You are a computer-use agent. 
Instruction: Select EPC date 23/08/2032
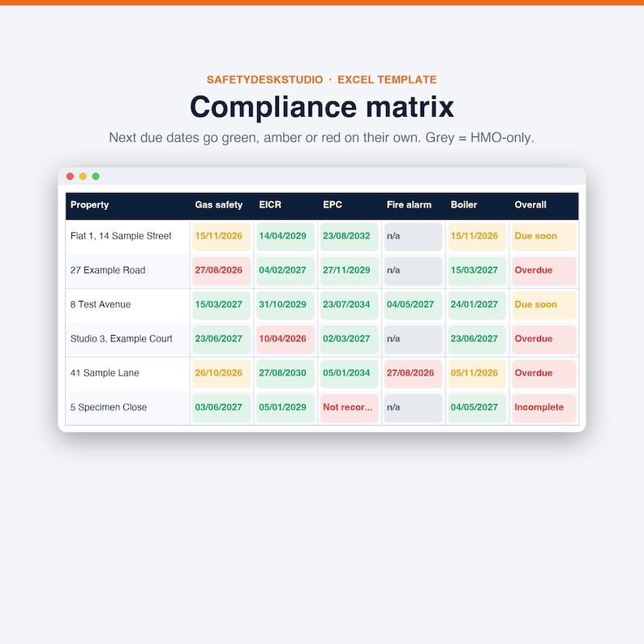click(x=349, y=237)
